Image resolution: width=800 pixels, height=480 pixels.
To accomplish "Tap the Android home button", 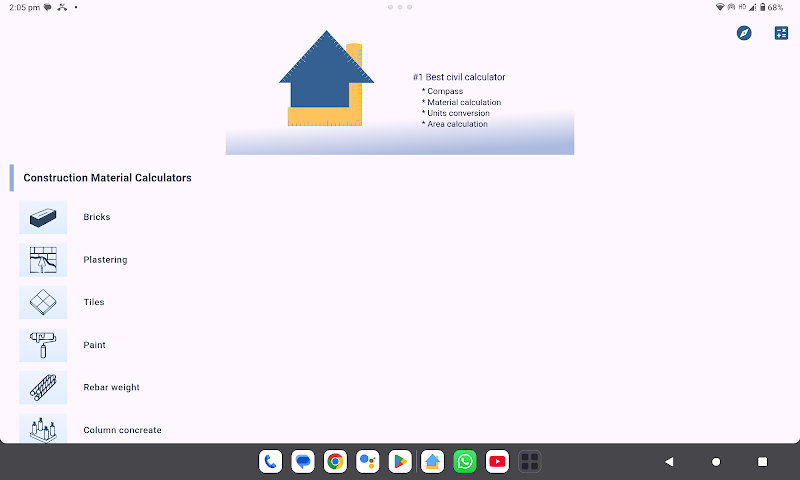I will coord(716,462).
